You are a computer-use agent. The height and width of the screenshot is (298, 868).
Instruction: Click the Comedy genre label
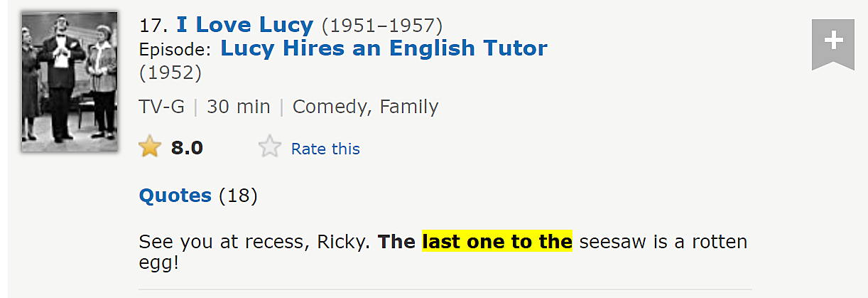tap(332, 107)
